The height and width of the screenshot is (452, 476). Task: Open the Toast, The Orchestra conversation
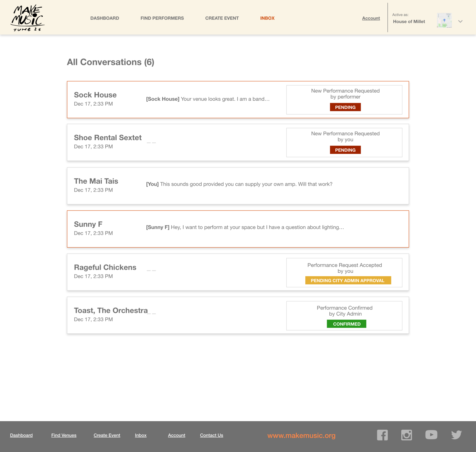[238, 315]
